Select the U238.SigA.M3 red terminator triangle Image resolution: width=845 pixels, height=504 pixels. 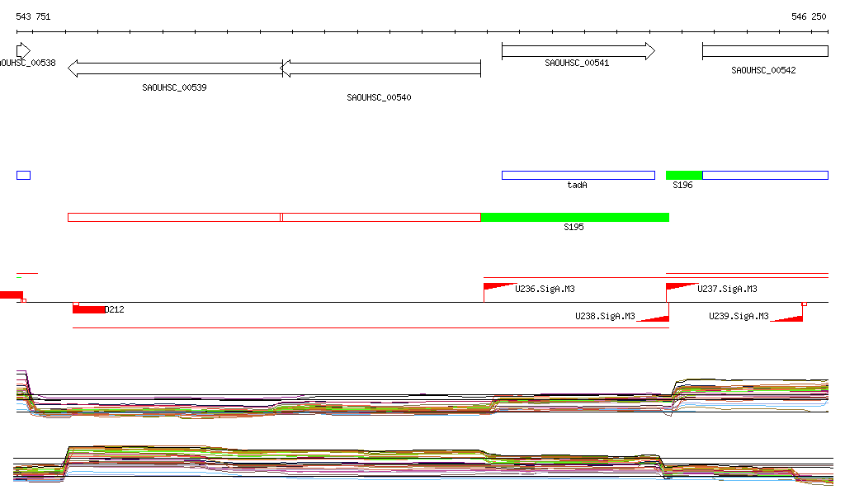[654, 318]
